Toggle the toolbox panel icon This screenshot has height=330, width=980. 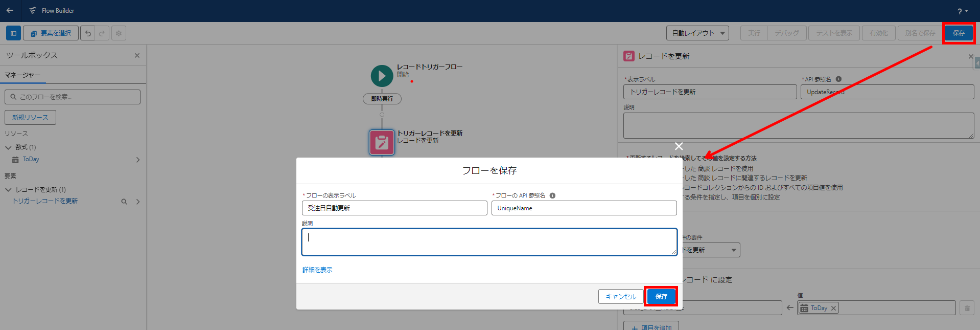tap(13, 33)
